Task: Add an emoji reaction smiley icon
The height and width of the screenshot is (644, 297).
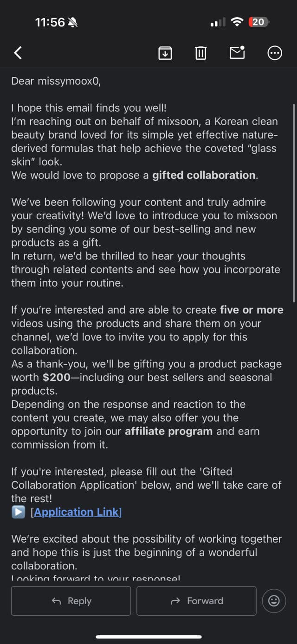Action: coord(274,601)
